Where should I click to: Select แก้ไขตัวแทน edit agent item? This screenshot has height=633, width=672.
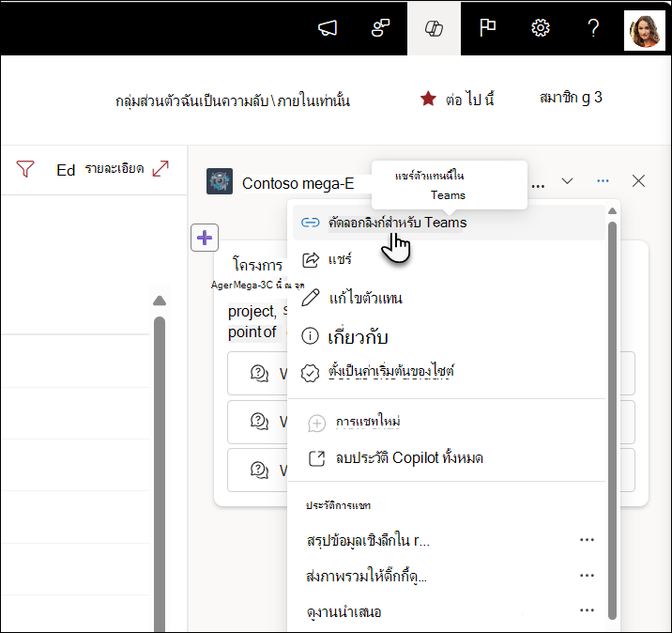coord(449,298)
